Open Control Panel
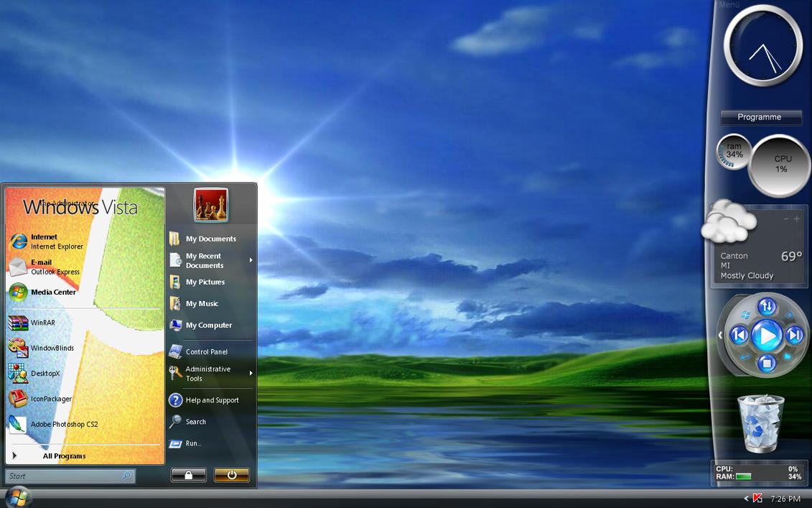The image size is (812, 508). tap(198, 351)
